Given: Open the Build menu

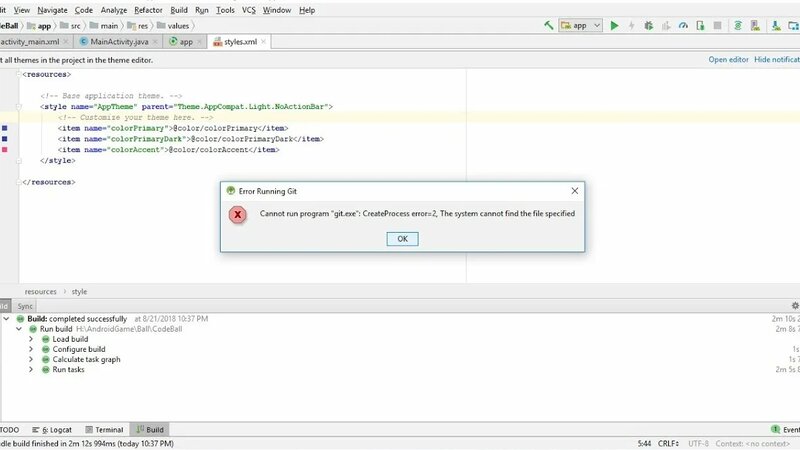Looking at the screenshot, I should click(179, 10).
